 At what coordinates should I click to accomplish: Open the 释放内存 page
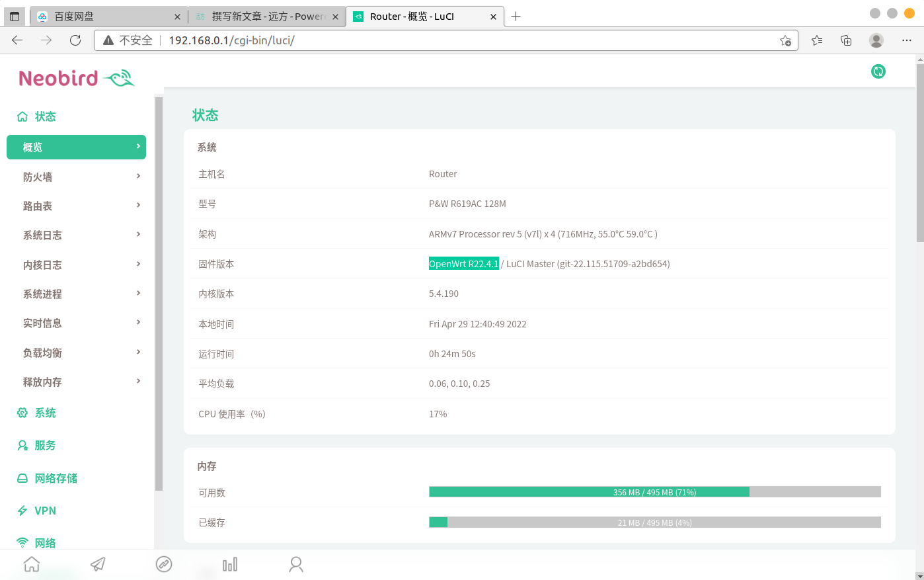point(76,382)
